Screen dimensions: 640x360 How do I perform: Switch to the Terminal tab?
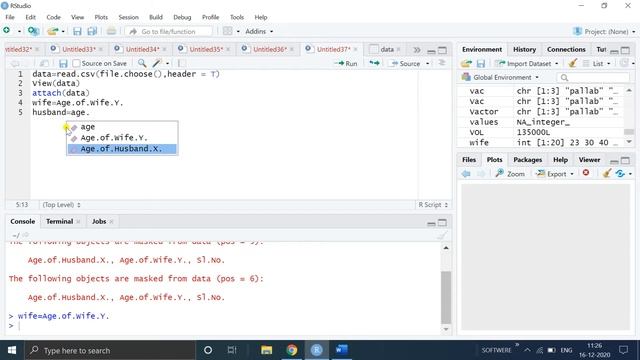59,221
